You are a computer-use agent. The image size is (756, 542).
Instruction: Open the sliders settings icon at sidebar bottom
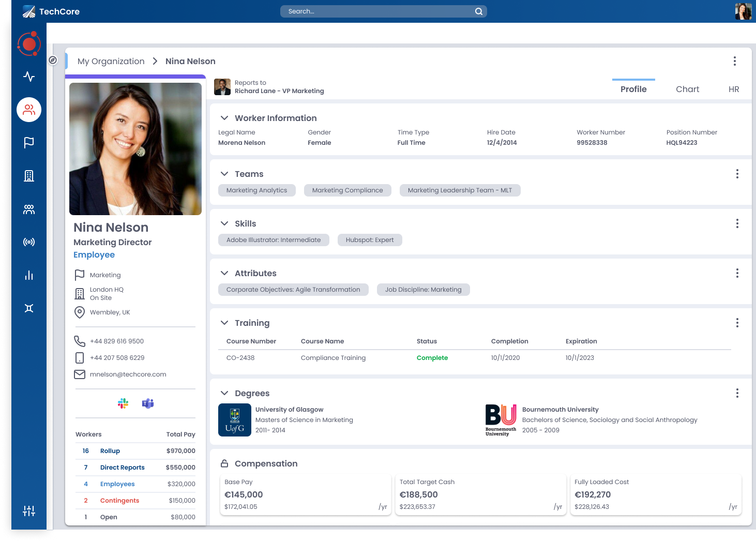[x=29, y=511]
